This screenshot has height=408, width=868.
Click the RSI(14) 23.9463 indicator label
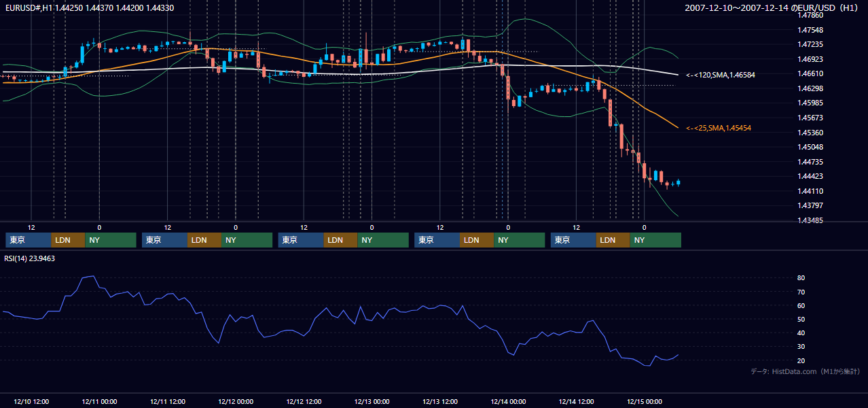click(29, 258)
